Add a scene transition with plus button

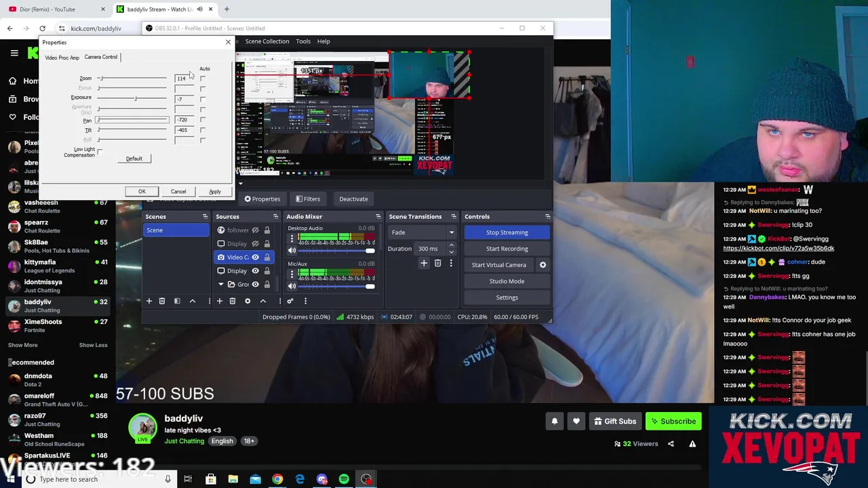pos(424,263)
